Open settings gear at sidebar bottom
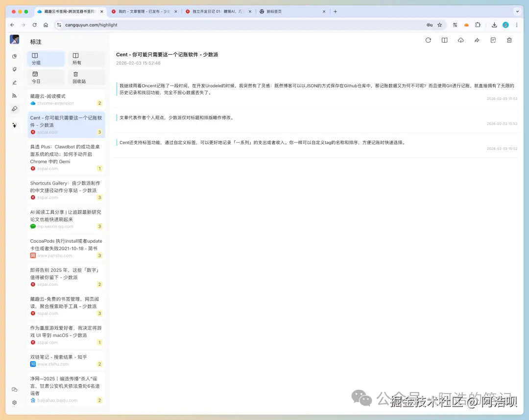The image size is (529, 420). 14,402
